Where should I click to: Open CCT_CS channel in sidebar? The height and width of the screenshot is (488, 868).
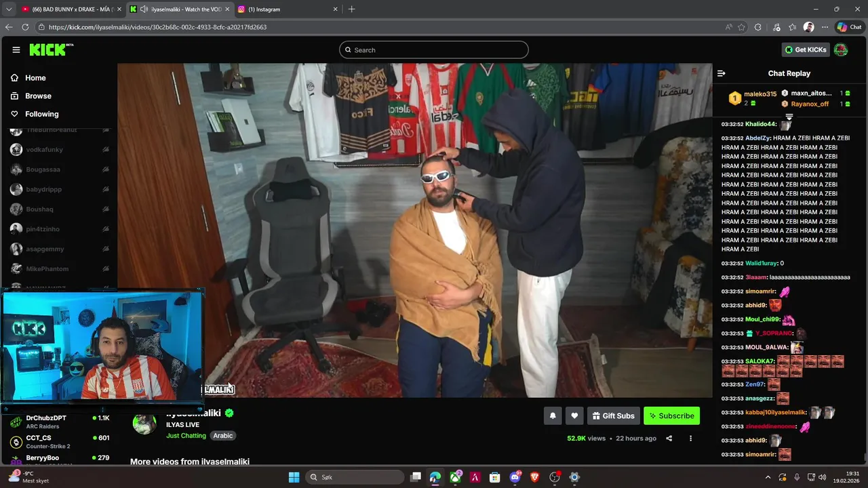pyautogui.click(x=59, y=442)
